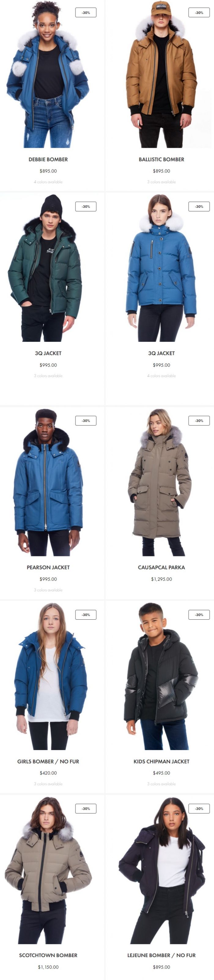Click the Causapcal Parka name
This screenshot has width=214, height=980.
pyautogui.click(x=161, y=567)
